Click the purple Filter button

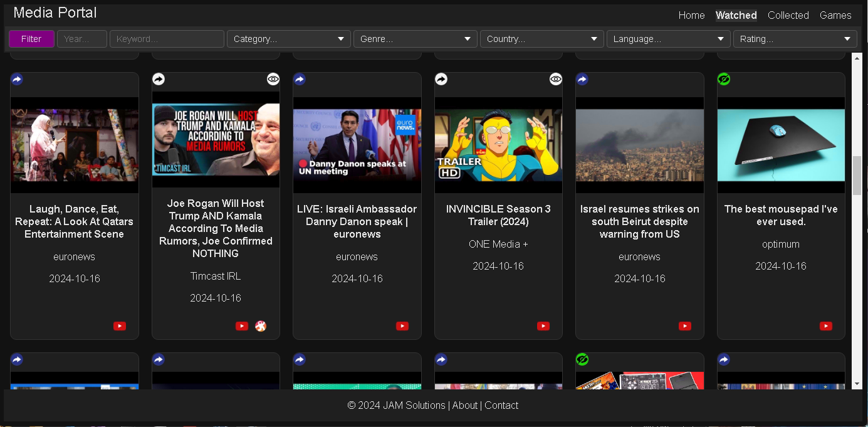(31, 39)
